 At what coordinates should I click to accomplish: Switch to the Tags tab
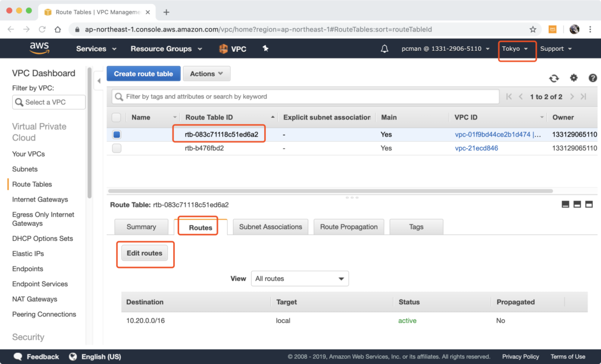pos(416,227)
